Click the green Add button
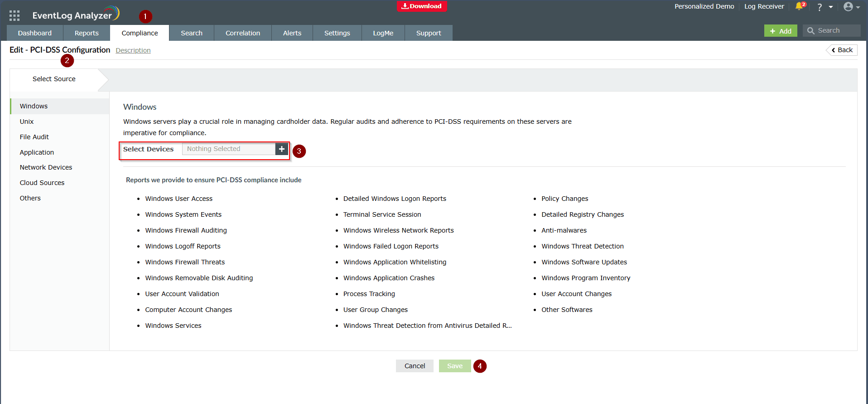The width and height of the screenshot is (868, 404). click(781, 31)
